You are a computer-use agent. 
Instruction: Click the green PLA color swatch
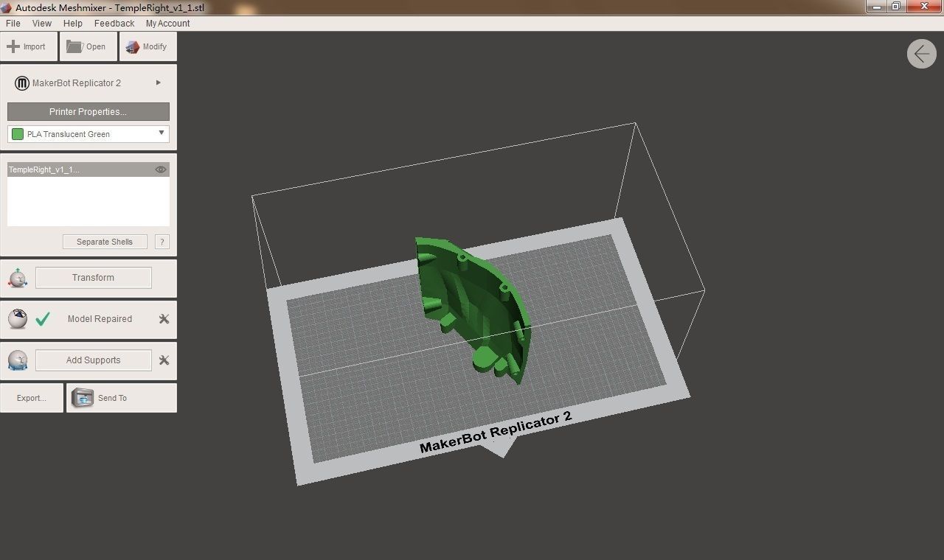tap(18, 134)
